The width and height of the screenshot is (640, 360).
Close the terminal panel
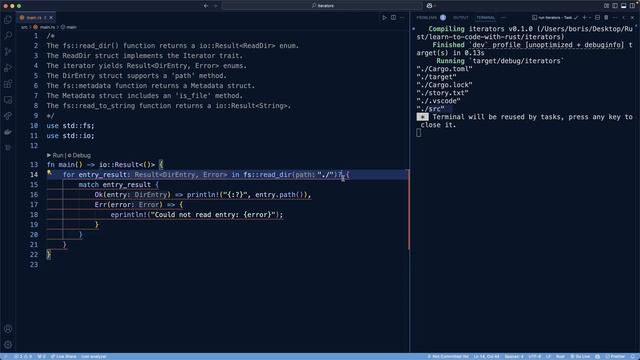[632, 18]
